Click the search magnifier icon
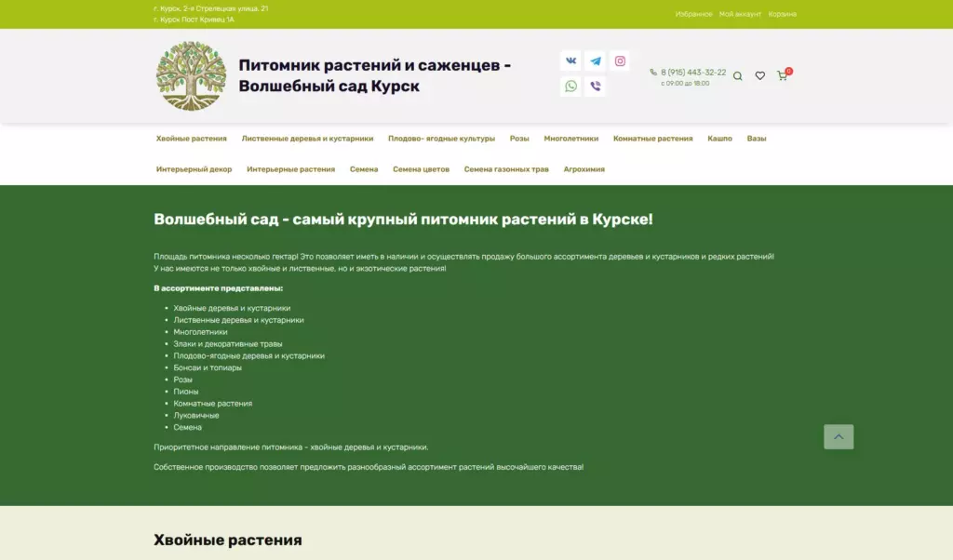Screen dimensions: 953x560 (737, 76)
